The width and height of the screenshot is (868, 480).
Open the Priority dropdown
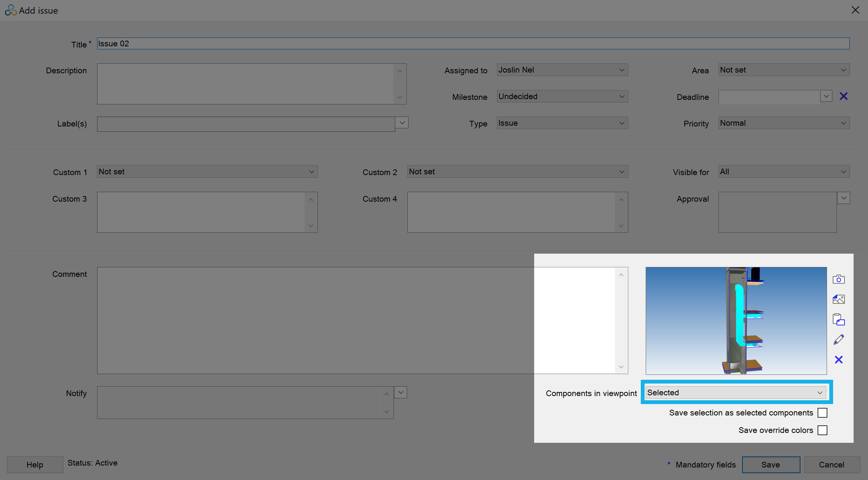click(784, 123)
